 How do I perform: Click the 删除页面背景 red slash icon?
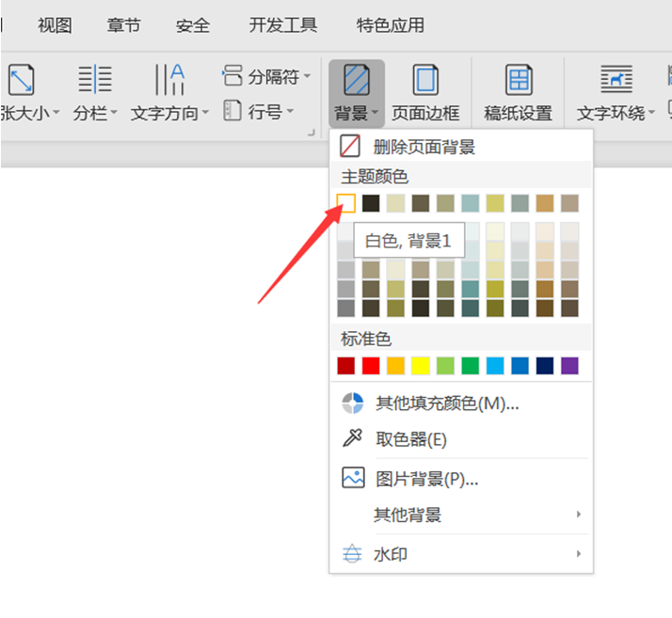tap(350, 147)
